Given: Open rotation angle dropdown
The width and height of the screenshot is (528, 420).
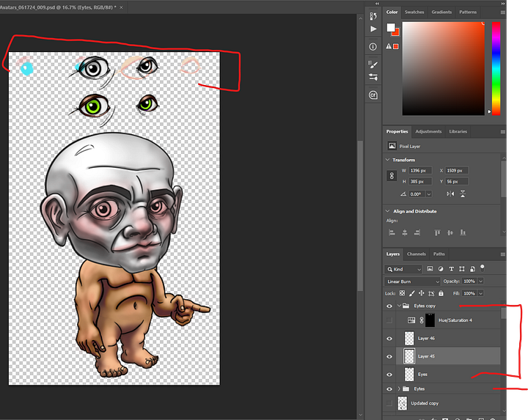Looking at the screenshot, I should (429, 194).
